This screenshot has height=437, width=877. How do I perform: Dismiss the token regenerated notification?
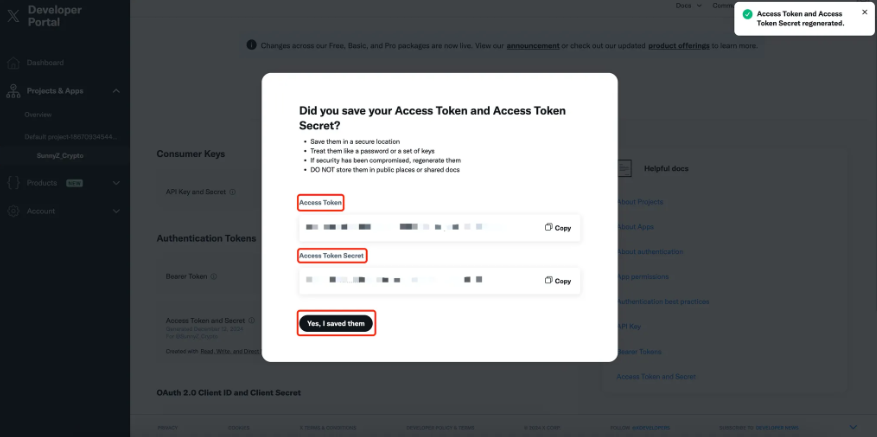(865, 12)
